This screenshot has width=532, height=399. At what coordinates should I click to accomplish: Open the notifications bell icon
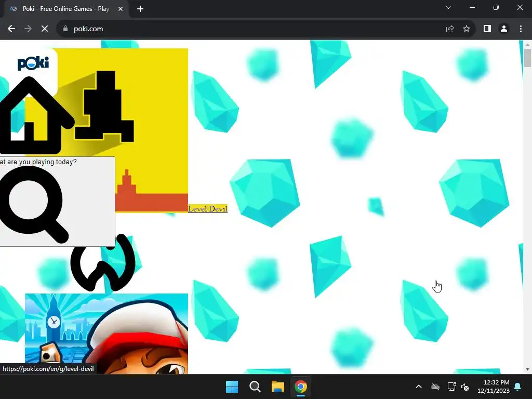click(x=518, y=387)
